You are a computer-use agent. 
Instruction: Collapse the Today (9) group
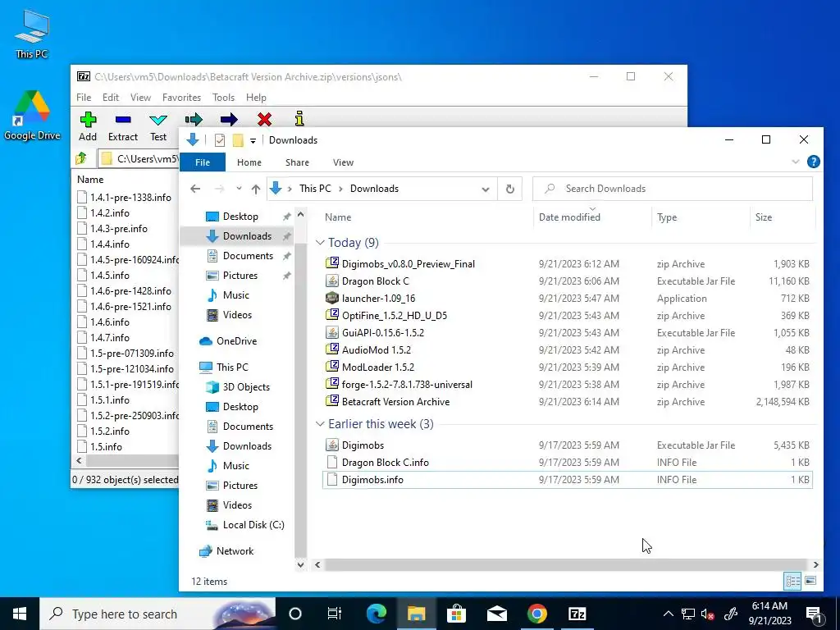321,243
